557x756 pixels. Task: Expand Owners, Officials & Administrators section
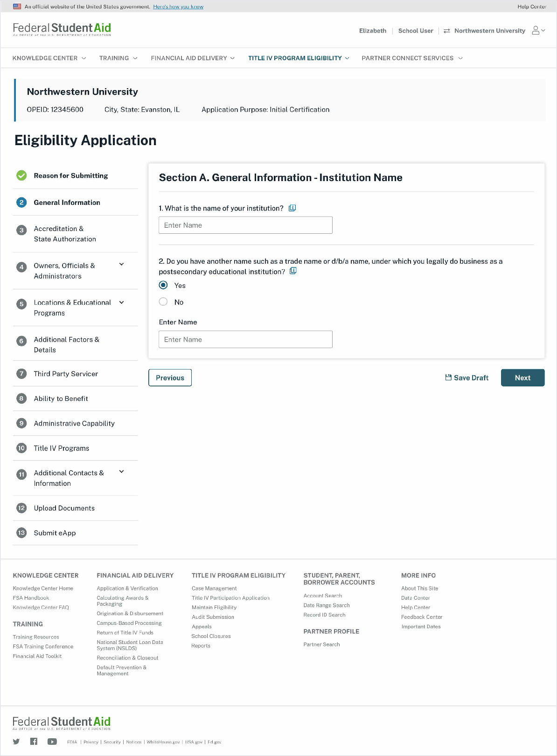122,265
